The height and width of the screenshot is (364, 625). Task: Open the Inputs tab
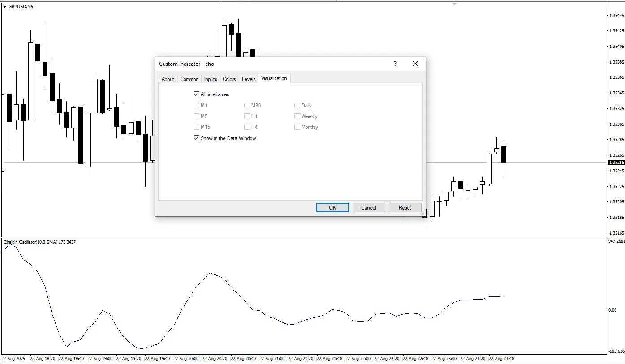211,79
